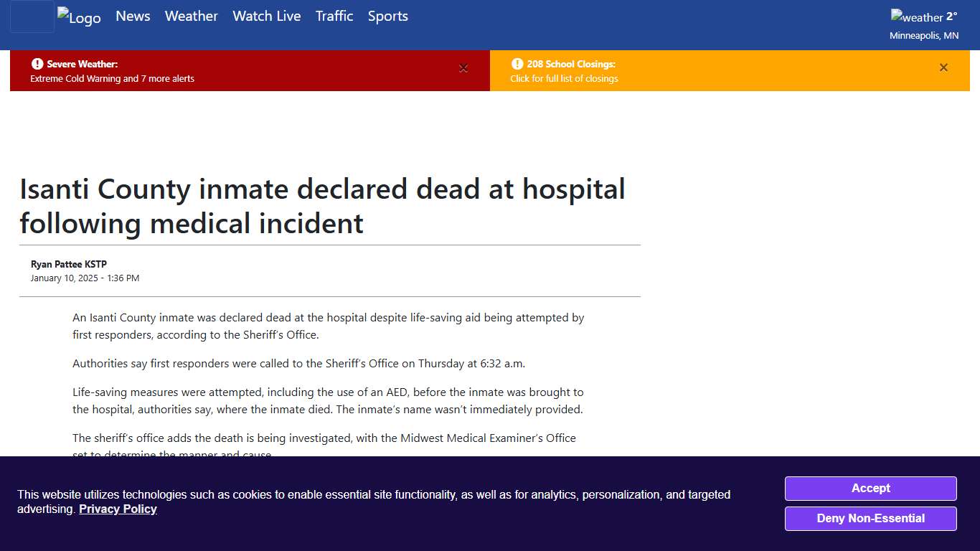The width and height of the screenshot is (980, 551).
Task: Click the Severe Weather alert exclamation icon
Action: click(x=37, y=64)
